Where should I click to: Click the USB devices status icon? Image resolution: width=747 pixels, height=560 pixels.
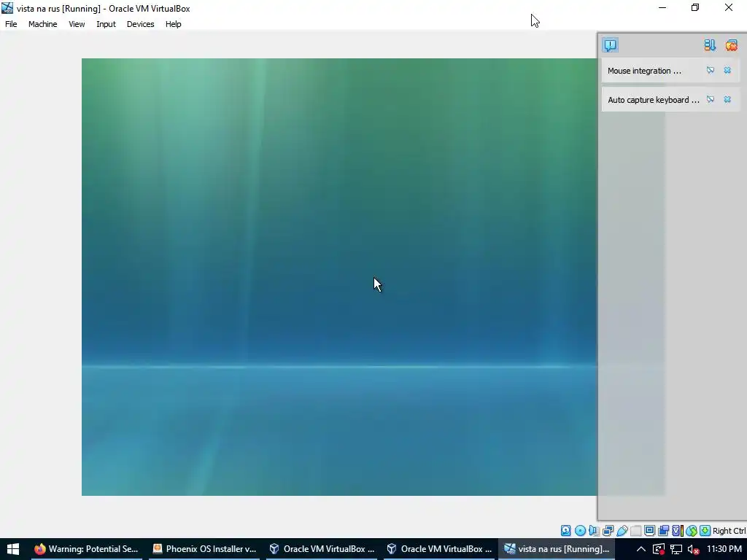coord(622,531)
